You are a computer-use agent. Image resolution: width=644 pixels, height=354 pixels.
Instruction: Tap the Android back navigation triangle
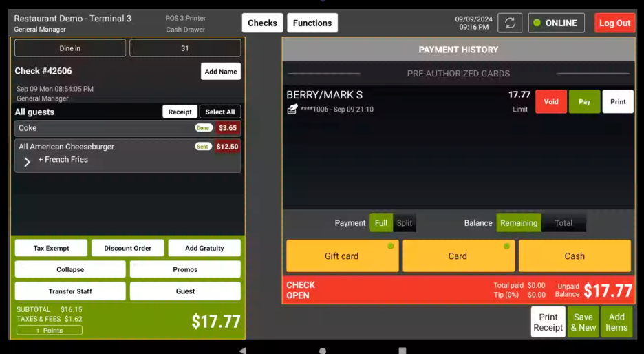tap(243, 351)
